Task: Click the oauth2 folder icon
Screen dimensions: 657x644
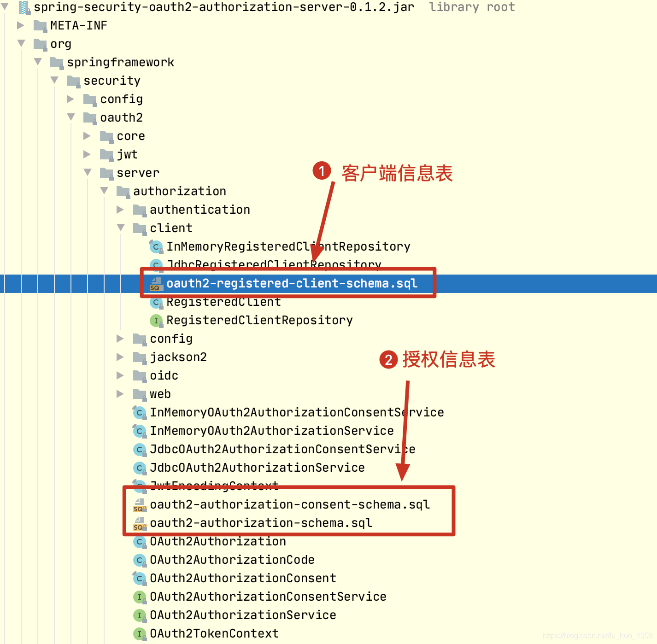Action: (90, 118)
